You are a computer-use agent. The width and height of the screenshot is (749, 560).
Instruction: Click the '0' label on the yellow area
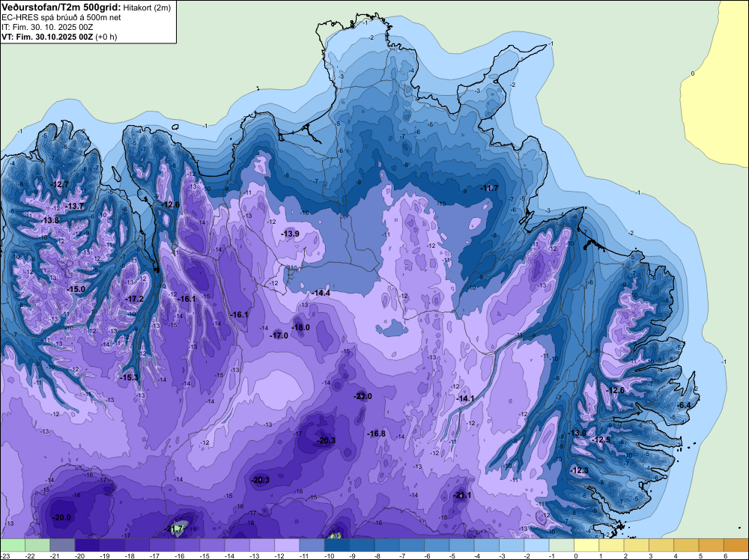pos(693,73)
